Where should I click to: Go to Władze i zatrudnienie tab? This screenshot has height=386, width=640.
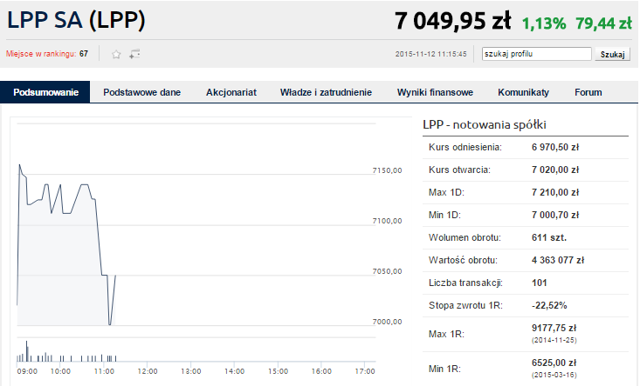point(326,92)
